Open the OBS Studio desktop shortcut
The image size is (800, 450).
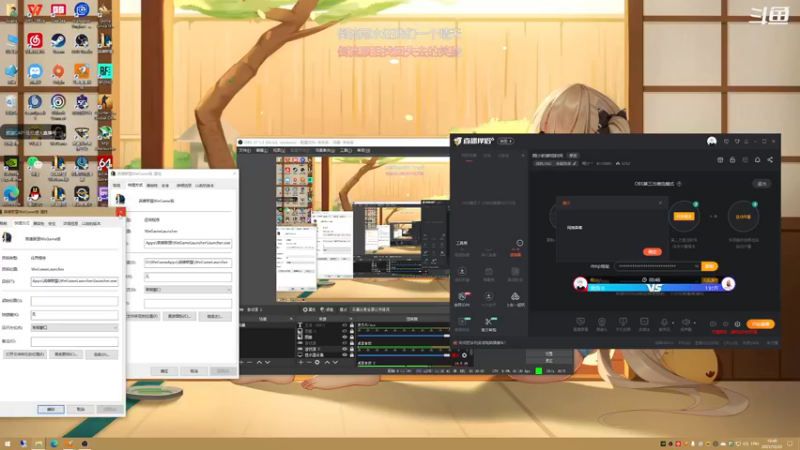(82, 41)
